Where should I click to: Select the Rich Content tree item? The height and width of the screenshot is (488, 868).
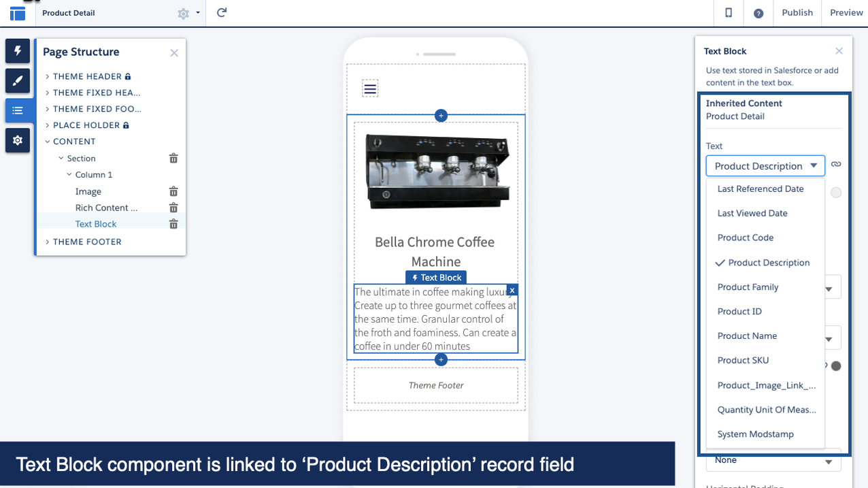[106, 208]
